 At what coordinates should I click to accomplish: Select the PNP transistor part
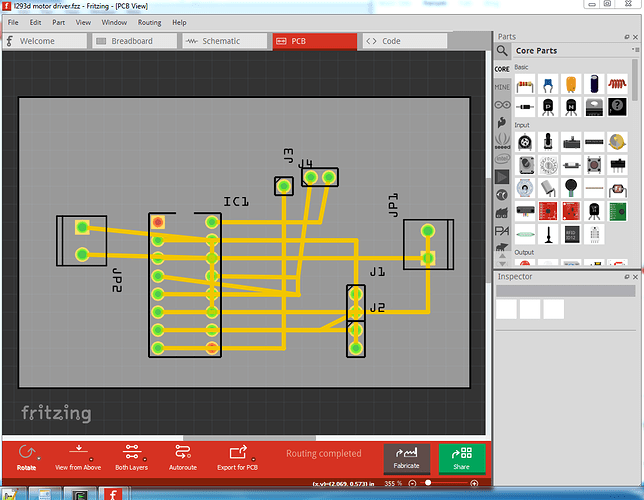pyautogui.click(x=548, y=107)
